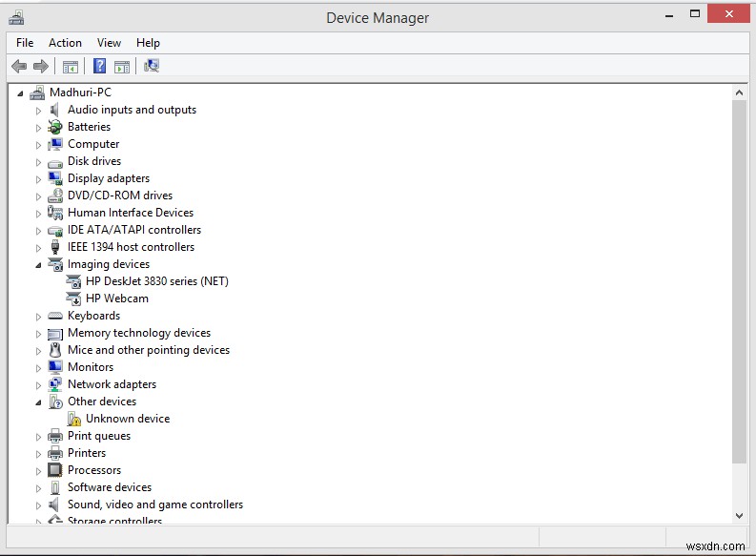The width and height of the screenshot is (756, 556).
Task: Click the Audio inputs and outputs speaker icon
Action: tap(54, 110)
